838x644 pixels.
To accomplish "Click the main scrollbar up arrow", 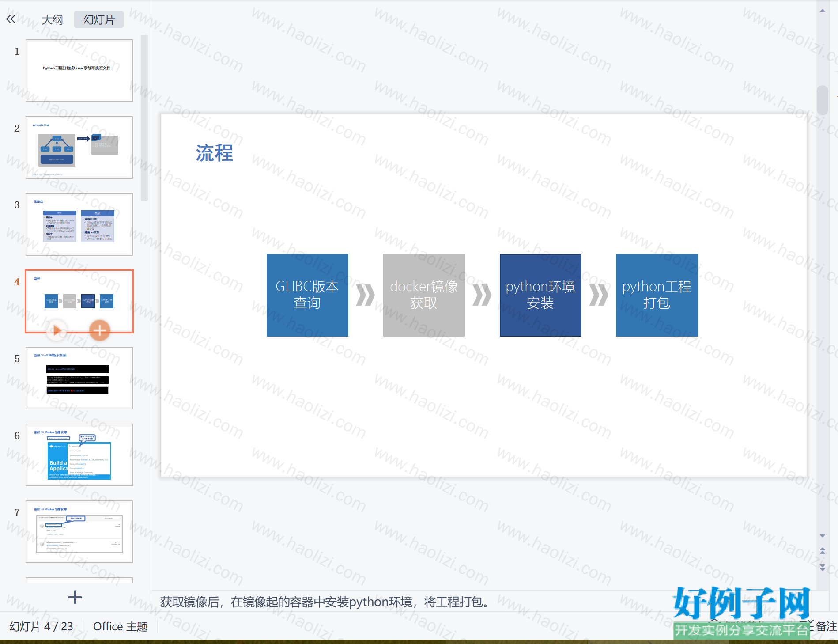I will pos(823,11).
